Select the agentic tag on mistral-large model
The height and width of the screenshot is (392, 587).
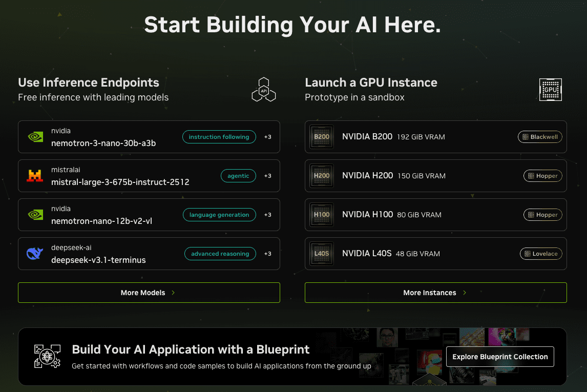(x=238, y=175)
